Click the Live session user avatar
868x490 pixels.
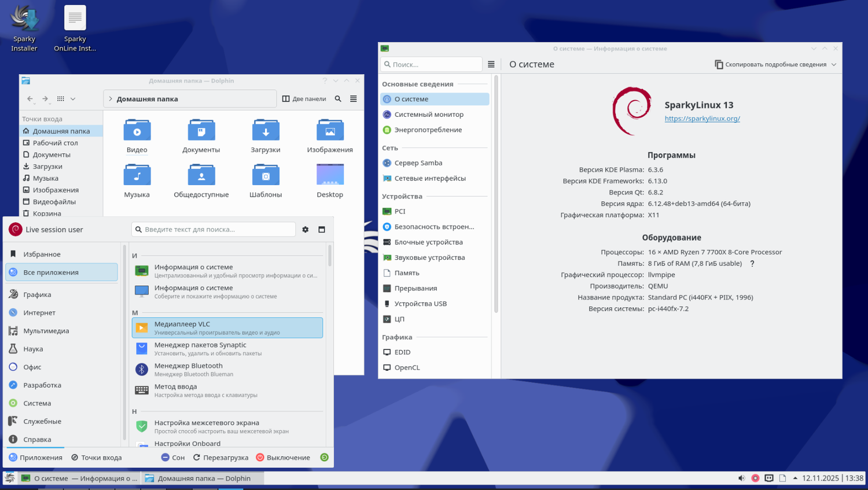pos(16,230)
